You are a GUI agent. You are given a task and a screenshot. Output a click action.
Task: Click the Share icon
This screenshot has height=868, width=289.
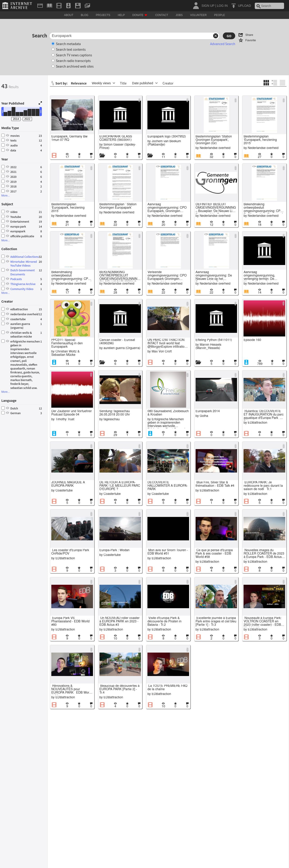[241, 35]
